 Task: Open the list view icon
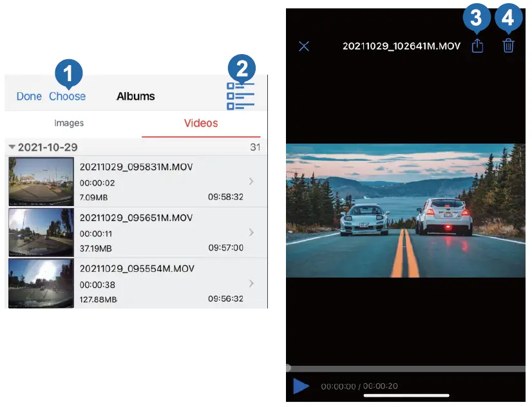pyautogui.click(x=241, y=97)
